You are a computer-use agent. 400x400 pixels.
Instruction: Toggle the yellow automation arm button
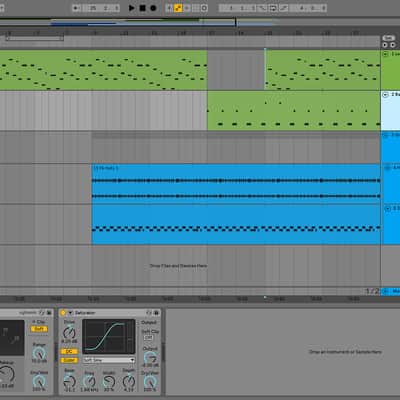[x=178, y=8]
